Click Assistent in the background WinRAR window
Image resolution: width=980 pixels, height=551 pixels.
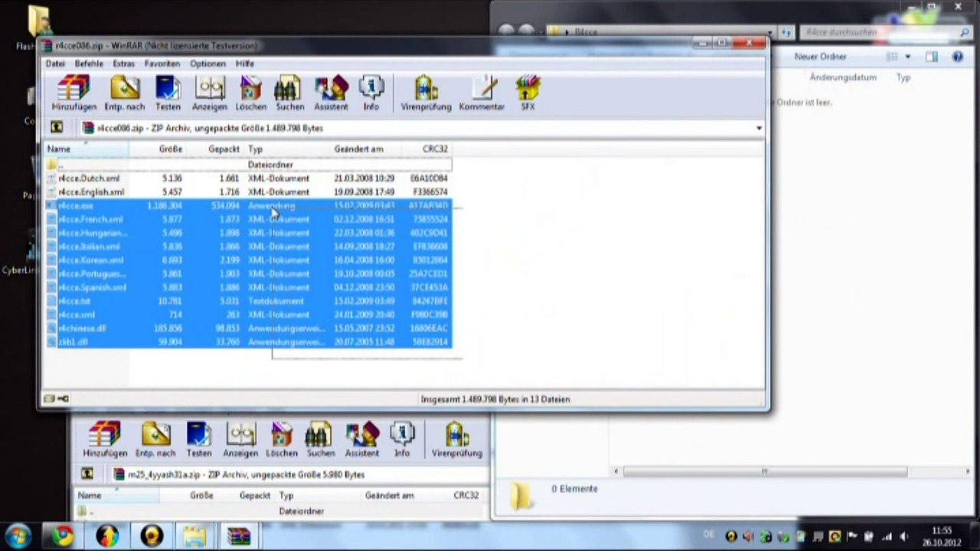(362, 439)
